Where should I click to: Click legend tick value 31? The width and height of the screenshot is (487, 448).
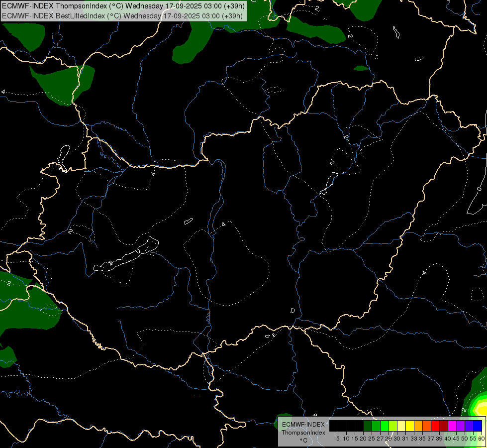click(405, 439)
